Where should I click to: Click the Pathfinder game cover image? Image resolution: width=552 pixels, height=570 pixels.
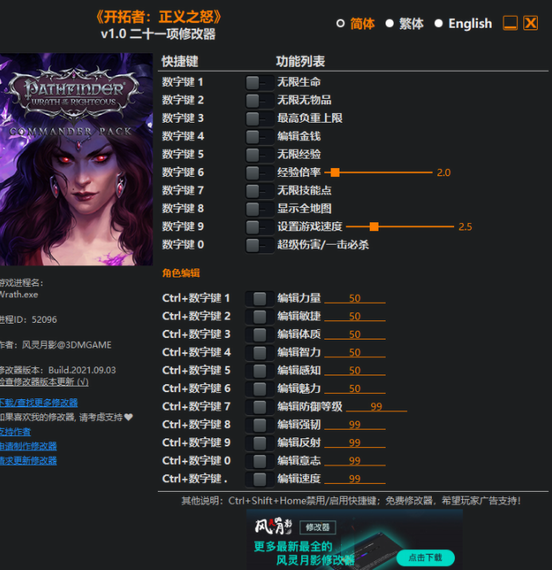coord(76,159)
